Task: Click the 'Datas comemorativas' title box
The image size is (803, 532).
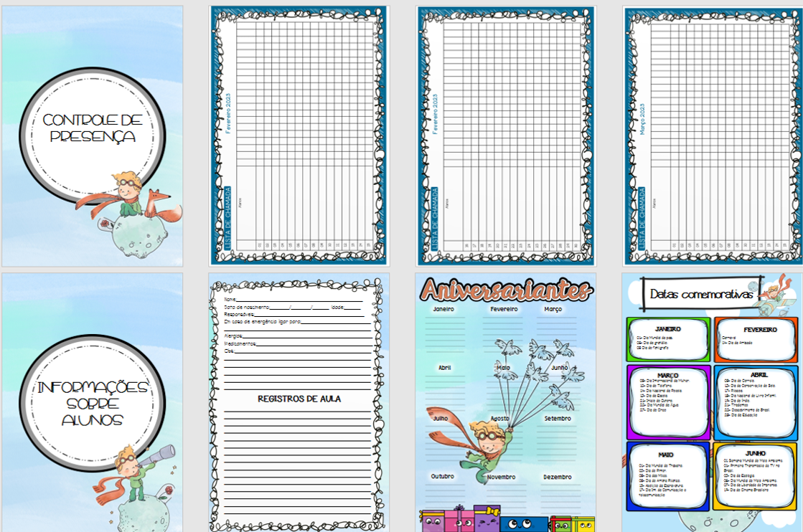Action: click(701, 294)
